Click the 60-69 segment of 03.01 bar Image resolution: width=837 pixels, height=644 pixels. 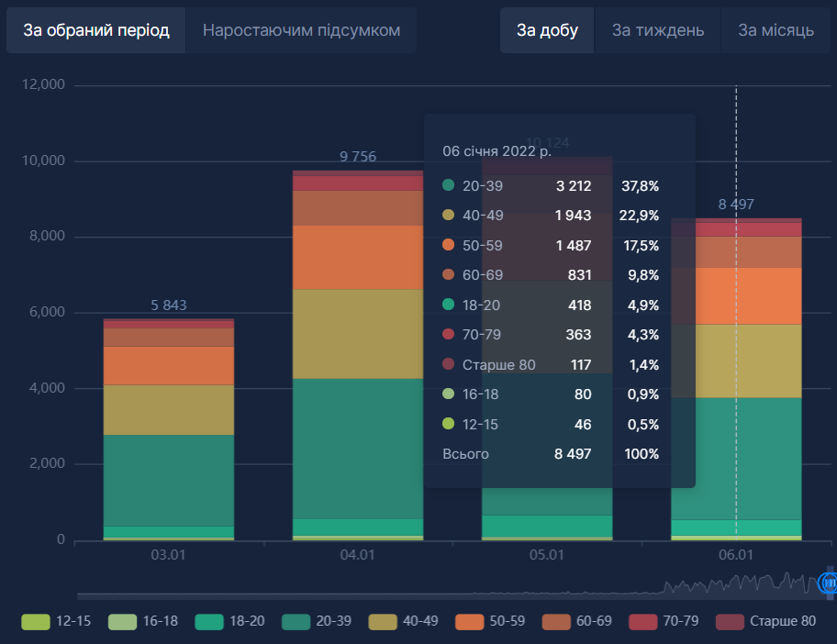tap(169, 338)
